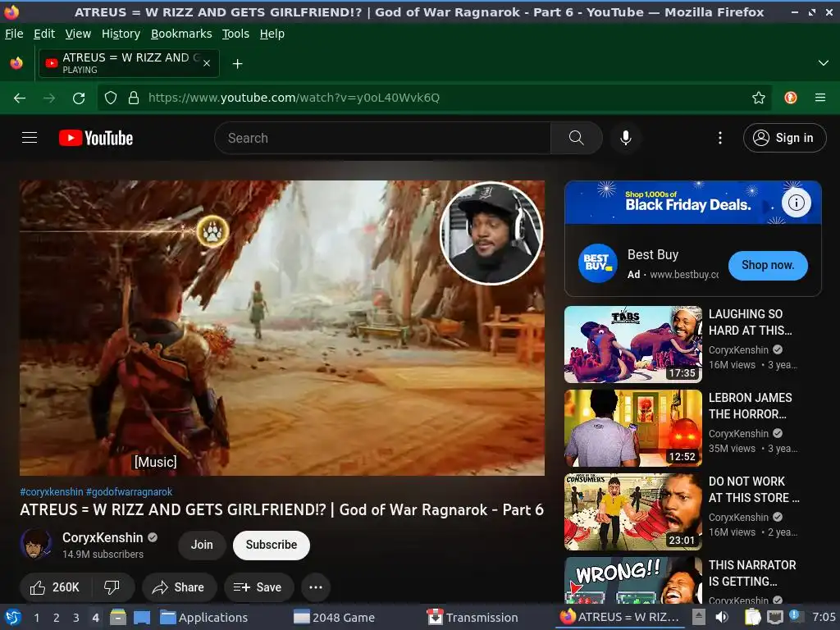840x630 pixels.
Task: Bookmark this page with star
Action: (759, 98)
